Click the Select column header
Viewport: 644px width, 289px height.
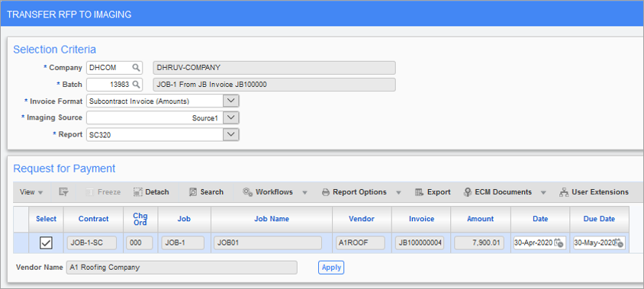pos(46,219)
